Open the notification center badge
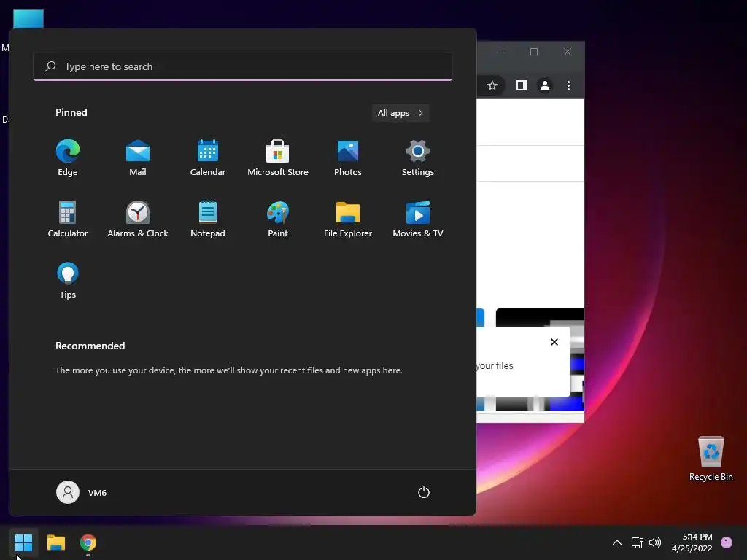This screenshot has height=560, width=747. [727, 542]
